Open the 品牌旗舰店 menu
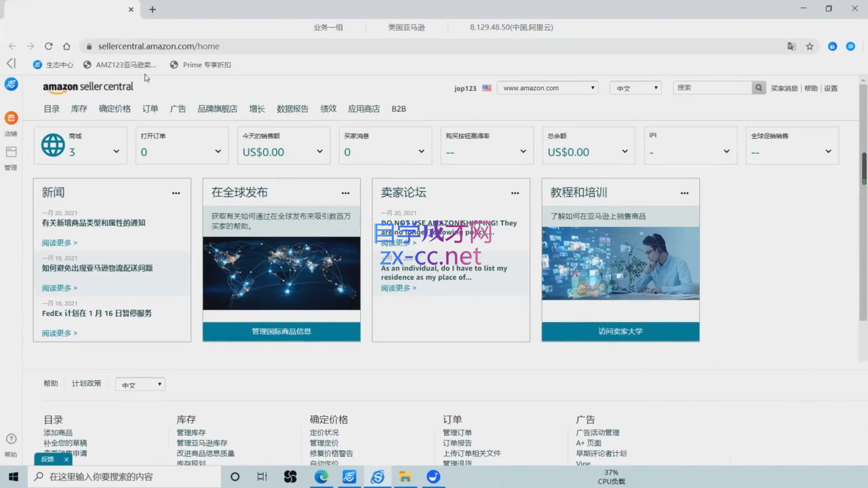The width and height of the screenshot is (868, 488). pyautogui.click(x=218, y=108)
